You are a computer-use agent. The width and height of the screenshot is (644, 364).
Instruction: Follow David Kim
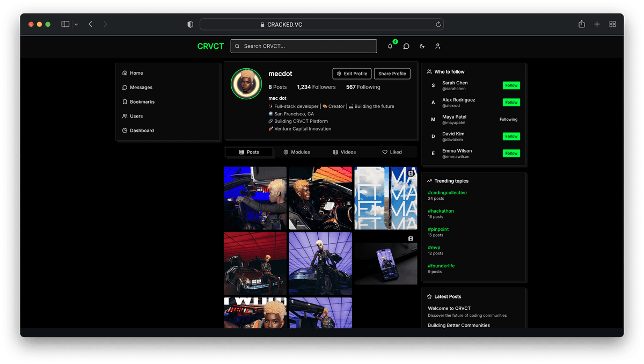tap(511, 136)
